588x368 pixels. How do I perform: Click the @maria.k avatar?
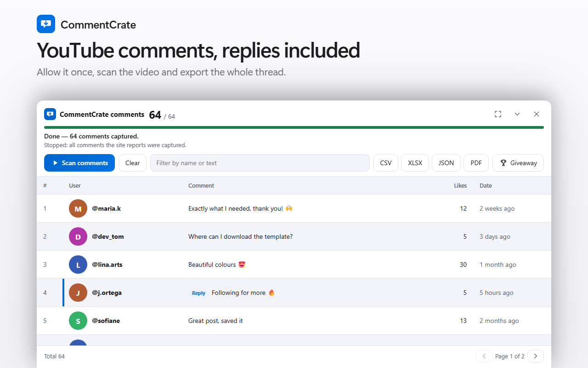[x=78, y=208]
